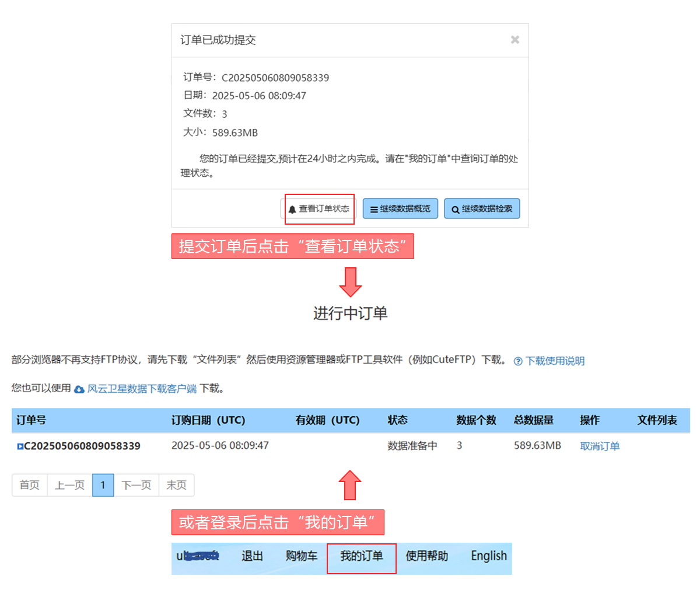Open 风云卫星数据下载客户端 link
700x604 pixels.
(x=142, y=389)
